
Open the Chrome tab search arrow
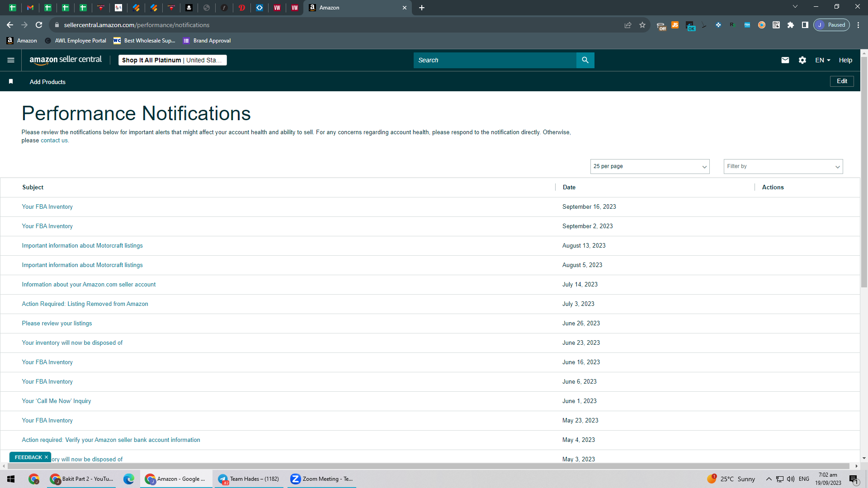[x=795, y=7]
